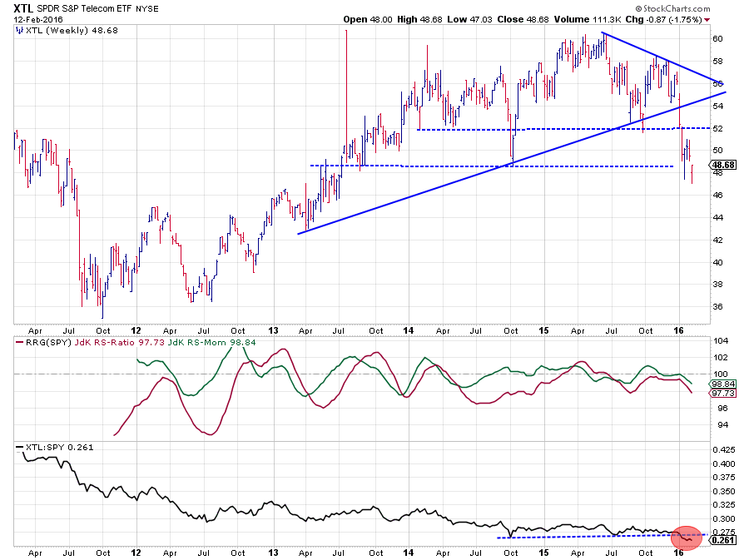The image size is (749, 560).
Task: Click the 48.68 last-price tag on price axis
Action: click(723, 166)
